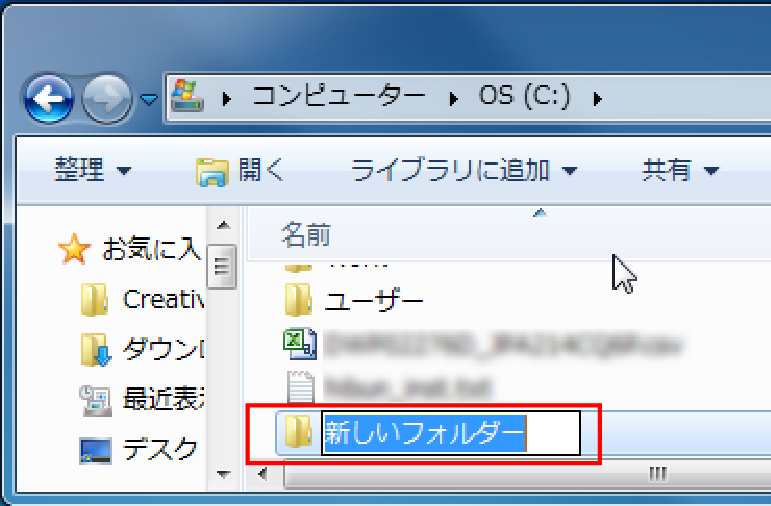Select the Creative folder in favorites
Image resolution: width=771 pixels, height=506 pixels.
point(162,299)
